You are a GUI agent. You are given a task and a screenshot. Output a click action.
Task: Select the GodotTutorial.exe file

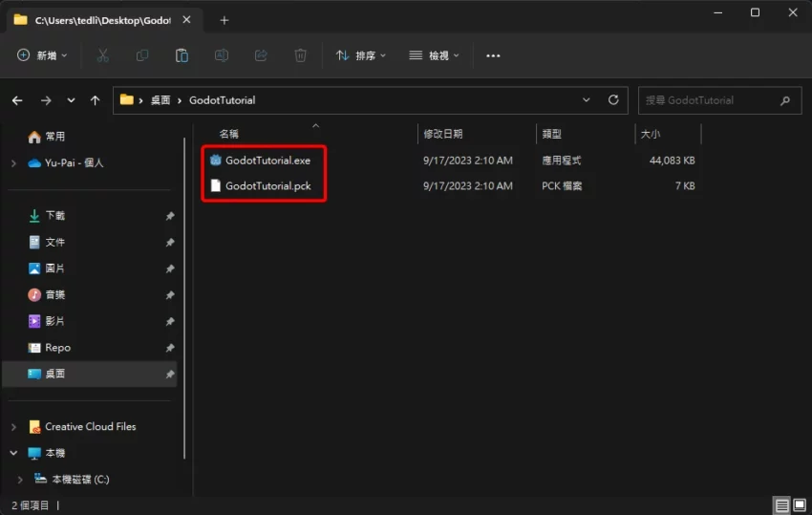[267, 161]
